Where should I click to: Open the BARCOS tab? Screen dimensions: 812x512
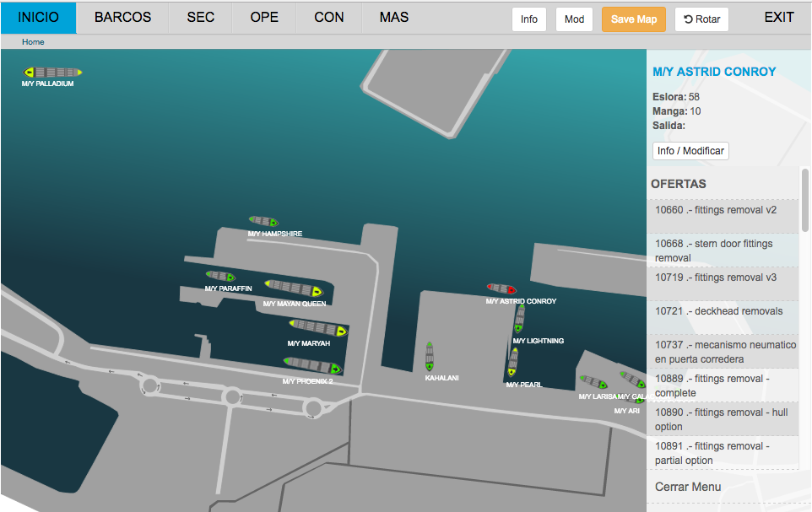122,18
